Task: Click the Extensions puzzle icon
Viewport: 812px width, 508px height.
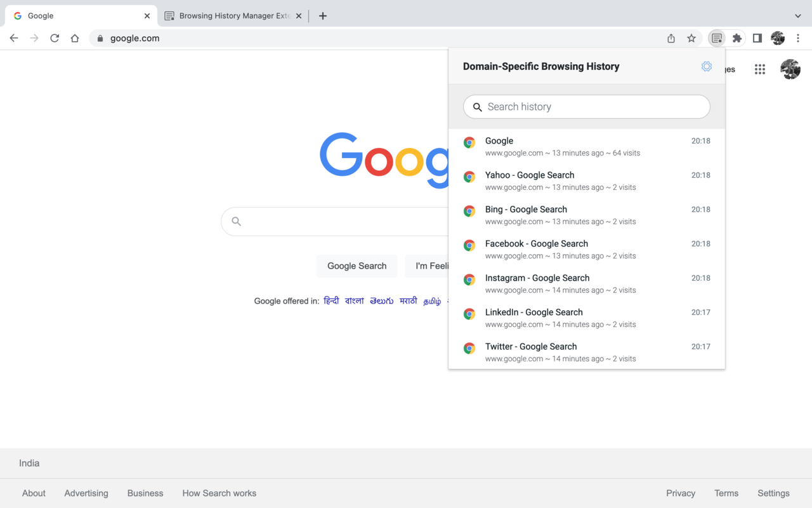Action: click(x=737, y=38)
